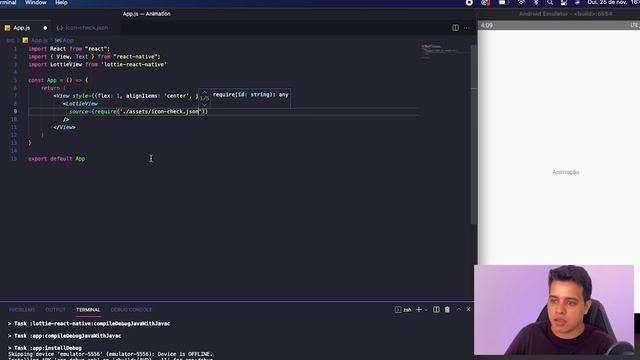Viewport: 640px width, 360px height.
Task: Create a new terminal with the plus icon
Action: 418,310
